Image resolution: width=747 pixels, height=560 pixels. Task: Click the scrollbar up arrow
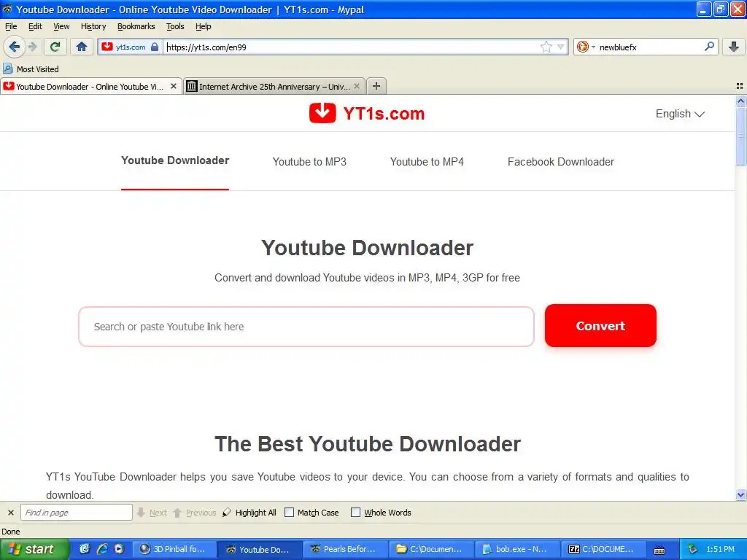coord(740,101)
